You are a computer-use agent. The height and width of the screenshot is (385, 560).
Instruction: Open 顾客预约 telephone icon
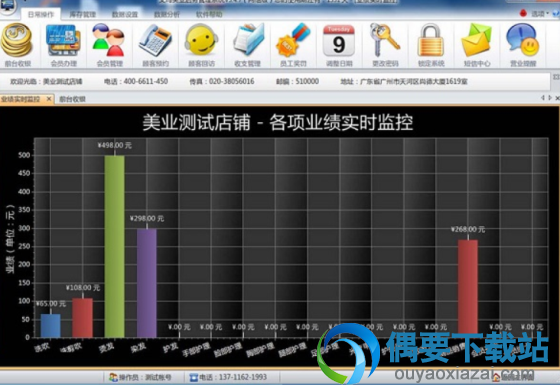[x=155, y=41]
